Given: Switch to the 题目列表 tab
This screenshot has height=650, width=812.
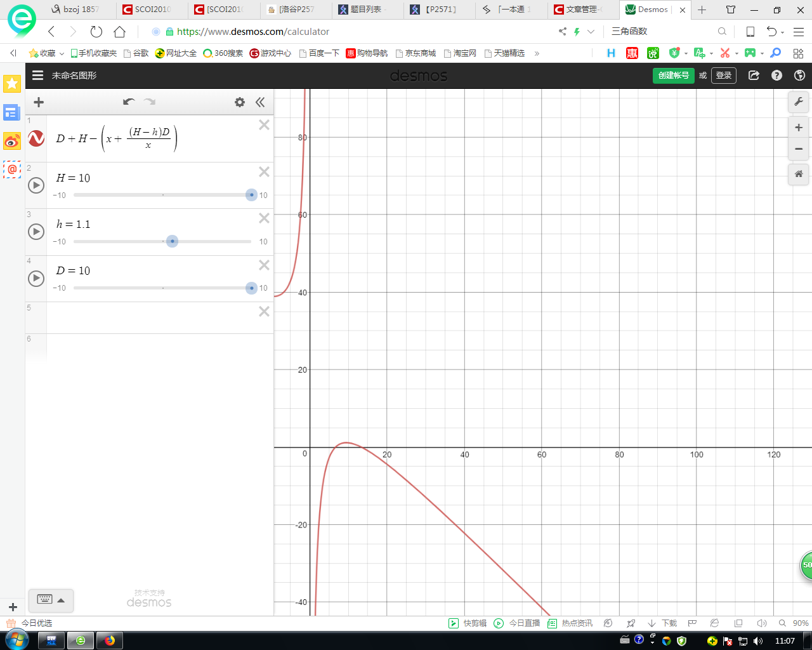Looking at the screenshot, I should 369,10.
